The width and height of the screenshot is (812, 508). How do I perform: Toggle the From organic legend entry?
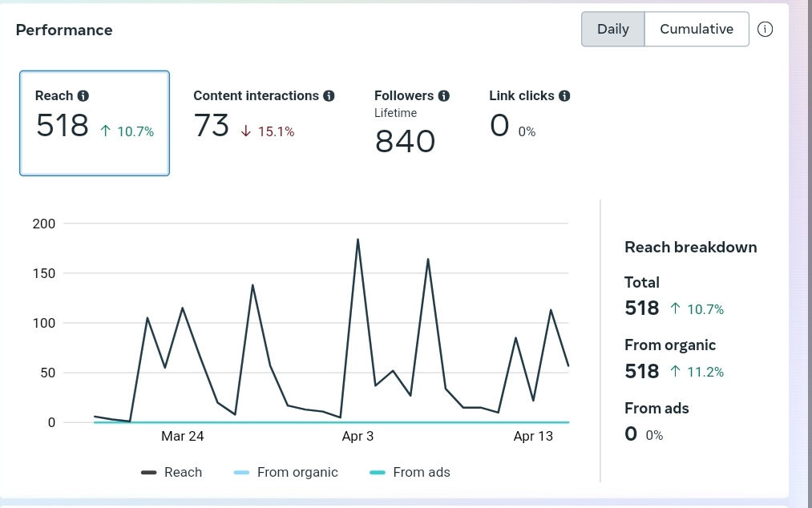pyautogui.click(x=285, y=473)
